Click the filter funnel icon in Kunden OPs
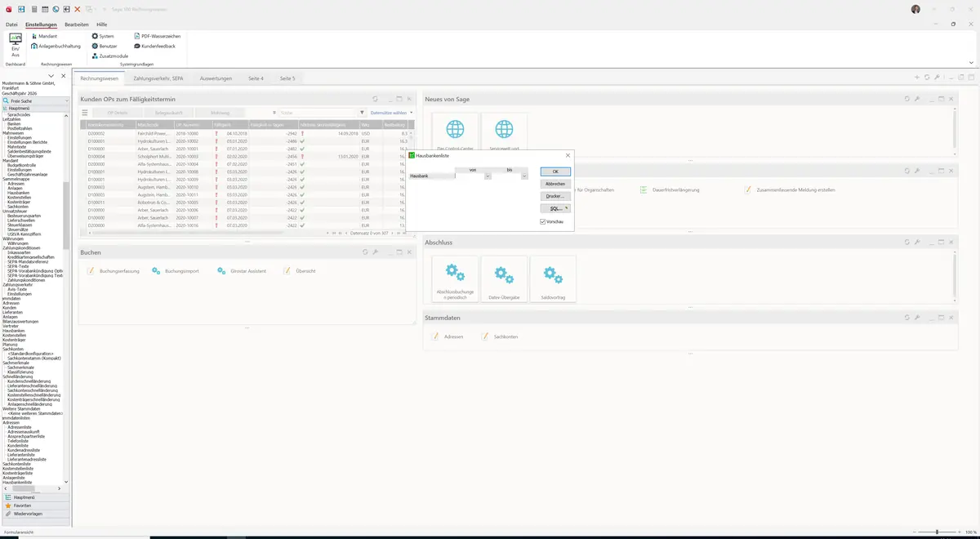The width and height of the screenshot is (980, 539). [362, 113]
